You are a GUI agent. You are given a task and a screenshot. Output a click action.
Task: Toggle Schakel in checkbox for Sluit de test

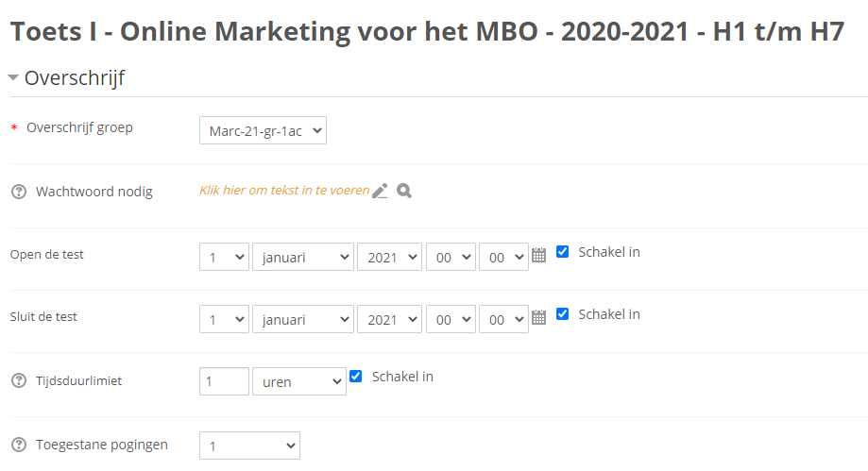[563, 314]
